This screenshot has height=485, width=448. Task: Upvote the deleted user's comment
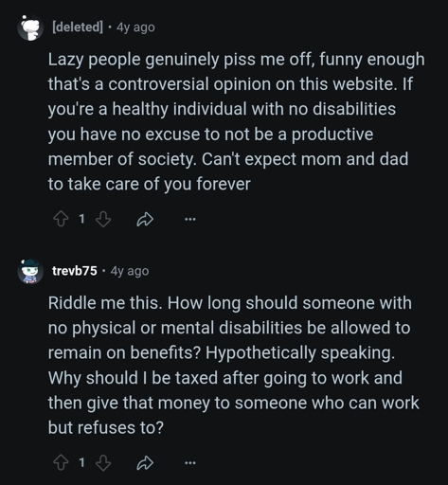(x=61, y=219)
